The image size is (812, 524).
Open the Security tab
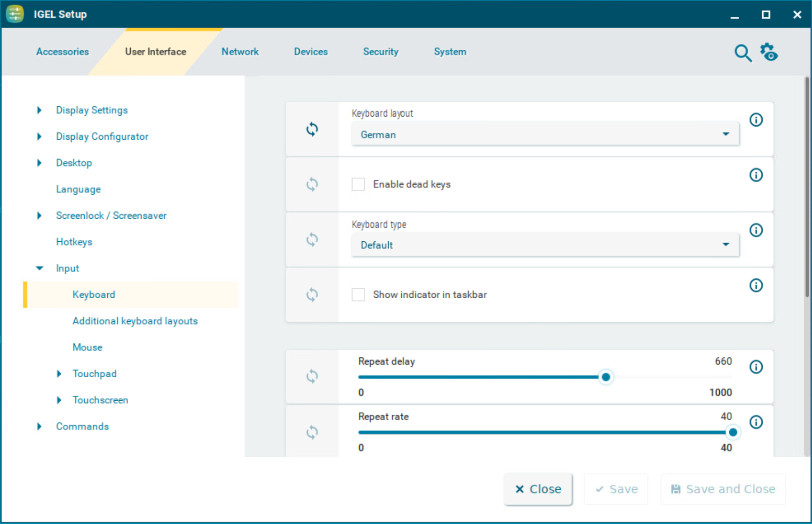[380, 52]
